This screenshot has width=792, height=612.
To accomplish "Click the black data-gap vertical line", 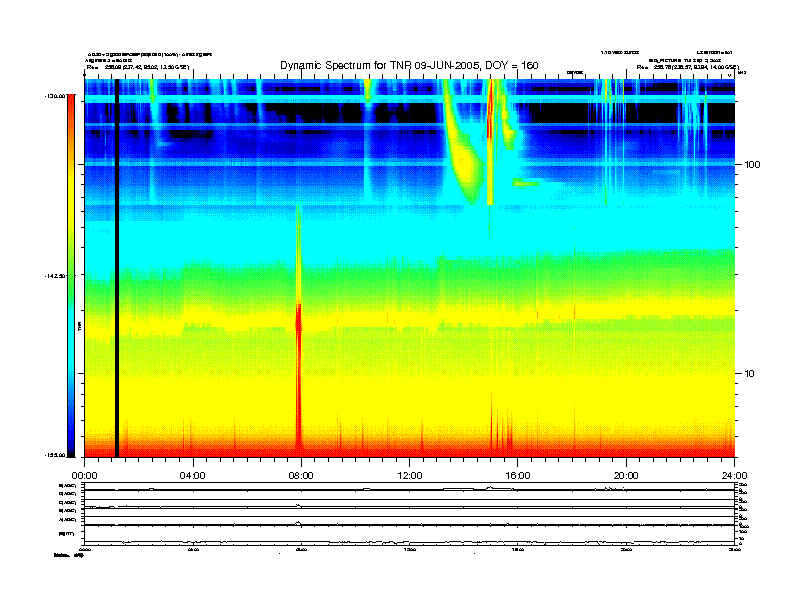I will click(117, 268).
